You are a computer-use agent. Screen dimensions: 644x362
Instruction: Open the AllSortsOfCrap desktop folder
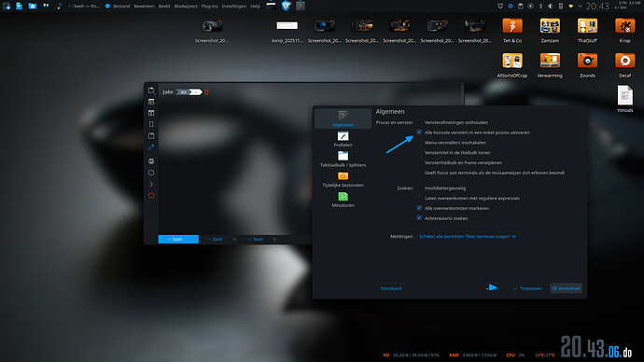[x=512, y=65]
